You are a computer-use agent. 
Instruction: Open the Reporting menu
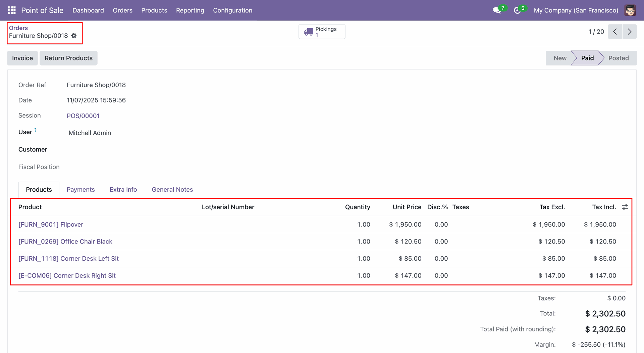coord(190,10)
